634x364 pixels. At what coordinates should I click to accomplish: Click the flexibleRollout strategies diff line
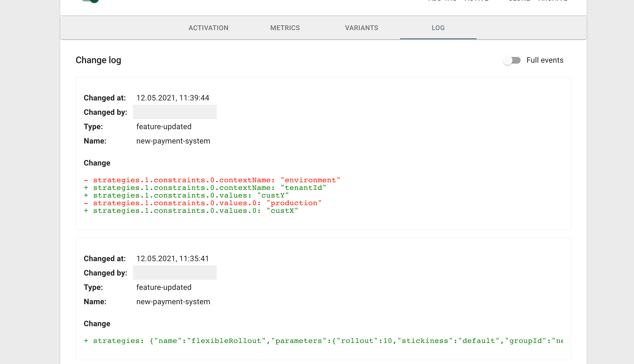323,341
